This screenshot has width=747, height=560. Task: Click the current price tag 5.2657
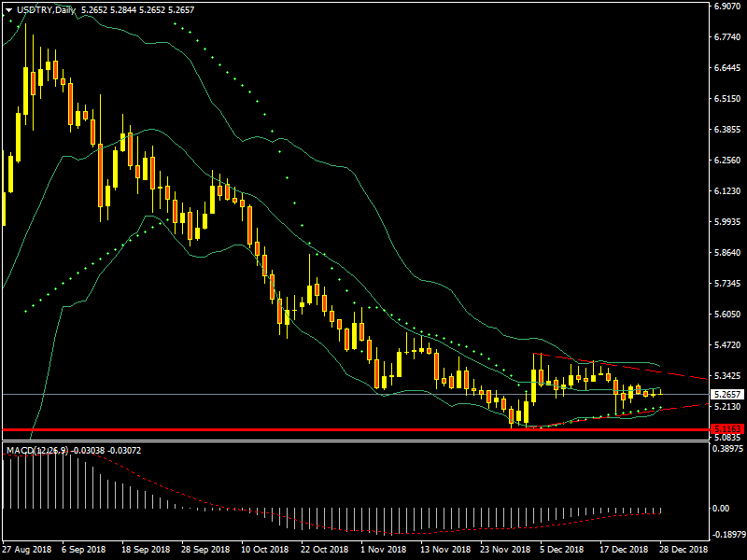point(726,395)
